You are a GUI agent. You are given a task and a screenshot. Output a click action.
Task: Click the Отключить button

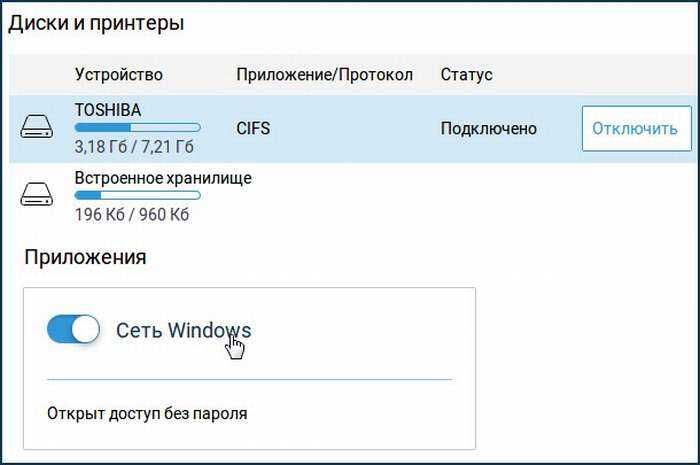(637, 129)
